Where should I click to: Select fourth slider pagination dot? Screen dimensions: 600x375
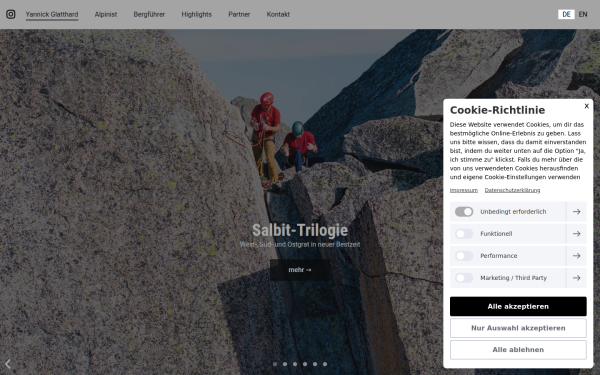[x=305, y=364]
